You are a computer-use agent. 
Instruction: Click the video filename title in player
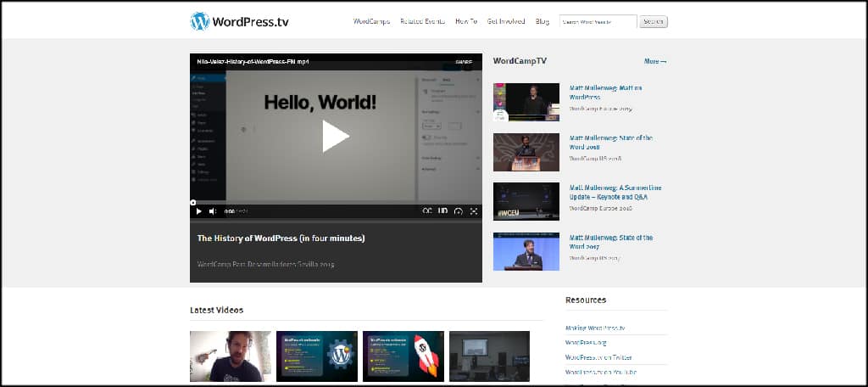click(253, 62)
